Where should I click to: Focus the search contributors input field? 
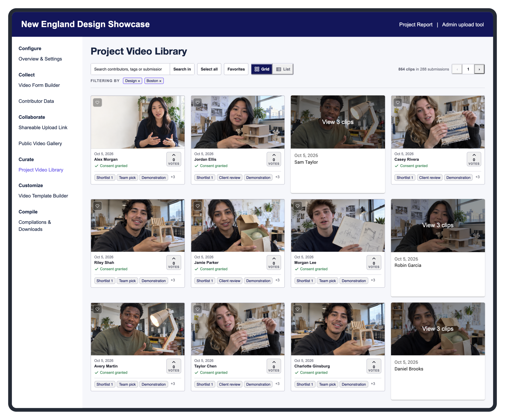coord(130,69)
